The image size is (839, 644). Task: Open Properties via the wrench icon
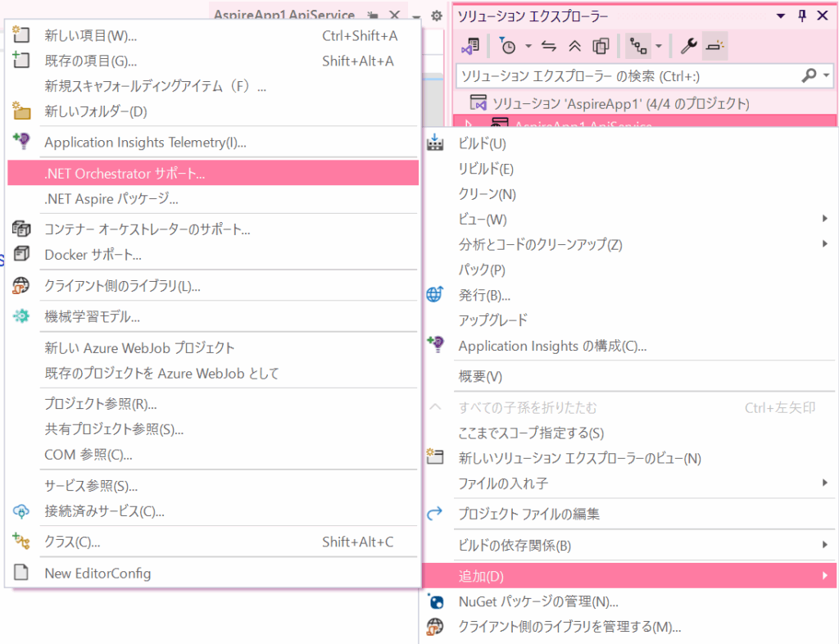pos(688,46)
